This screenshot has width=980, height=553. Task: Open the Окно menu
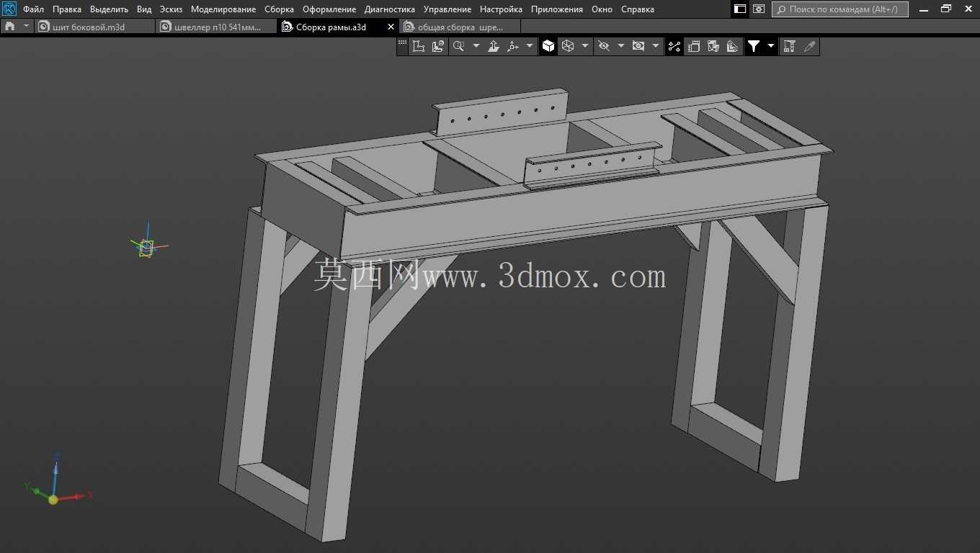tap(602, 9)
